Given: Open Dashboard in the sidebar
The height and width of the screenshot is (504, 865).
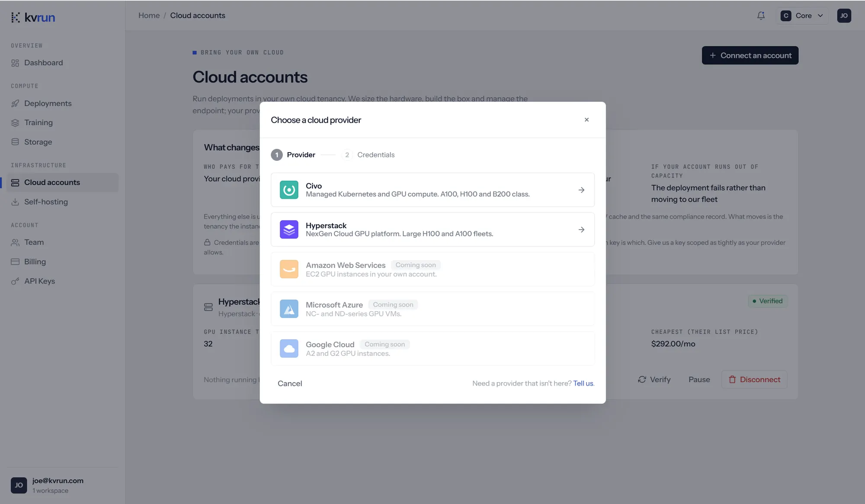Looking at the screenshot, I should click(62, 63).
